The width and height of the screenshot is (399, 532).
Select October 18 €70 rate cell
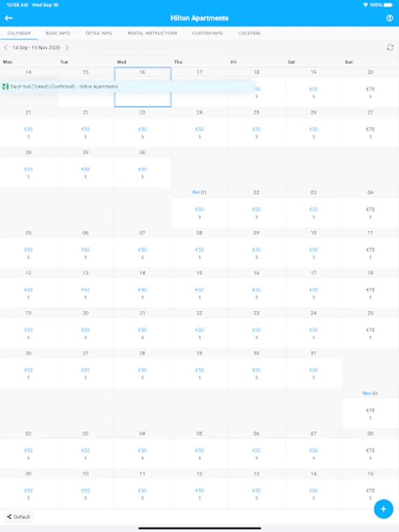click(x=371, y=293)
